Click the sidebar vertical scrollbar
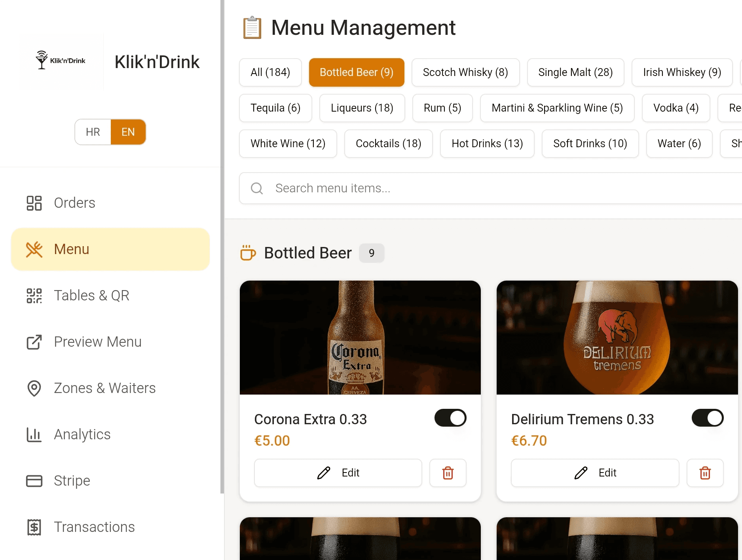The width and height of the screenshot is (742, 560). 222,247
